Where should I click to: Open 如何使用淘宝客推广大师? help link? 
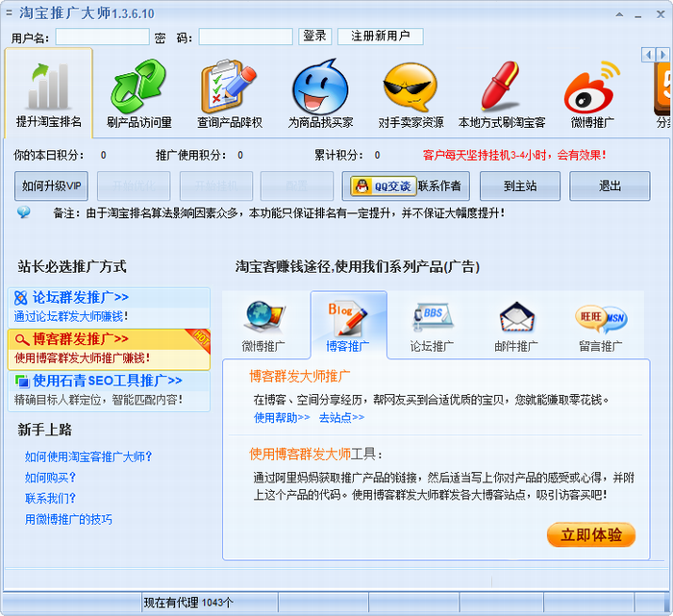(88, 456)
